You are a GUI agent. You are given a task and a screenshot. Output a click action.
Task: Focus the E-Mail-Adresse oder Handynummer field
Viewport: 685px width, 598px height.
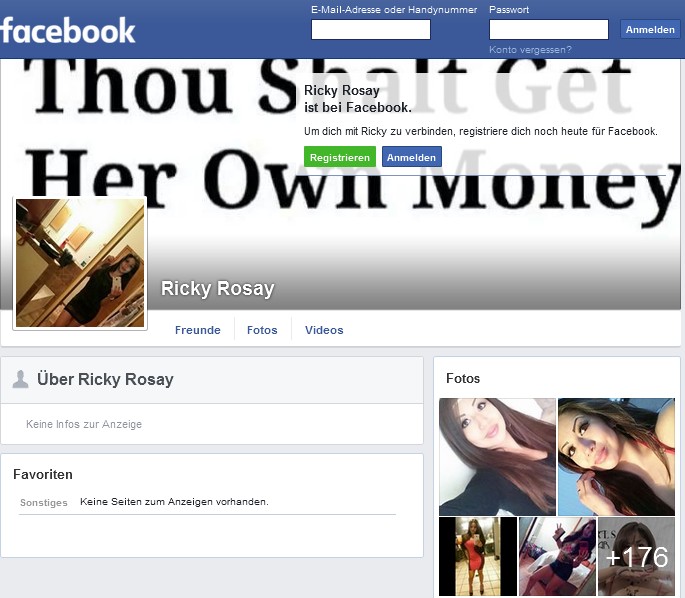370,30
